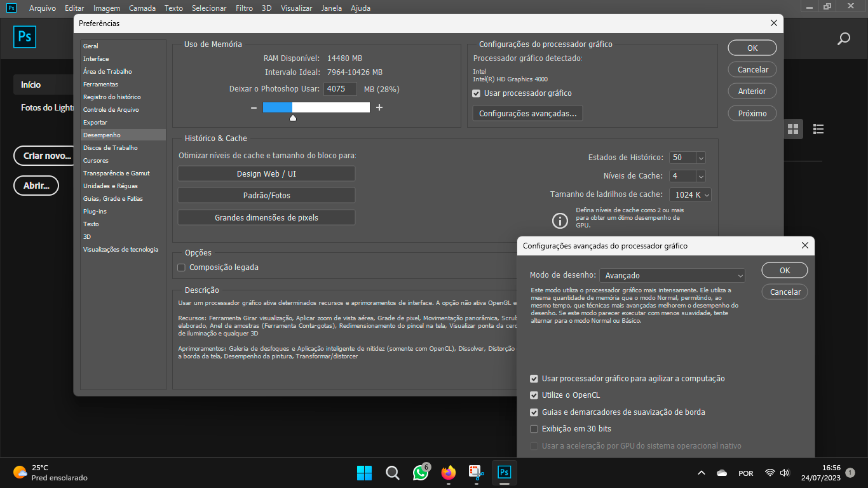Click the memory amount field 4075

(x=340, y=89)
